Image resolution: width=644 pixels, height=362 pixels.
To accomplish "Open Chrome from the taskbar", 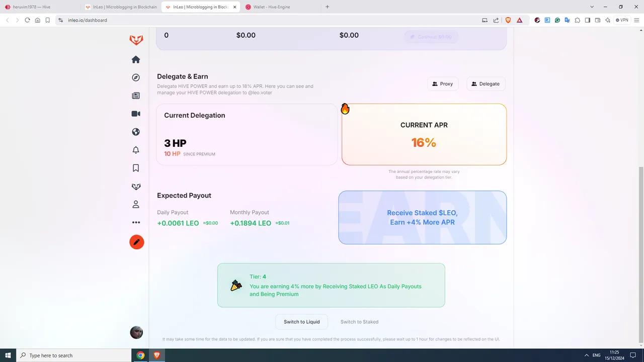I will coord(141,355).
